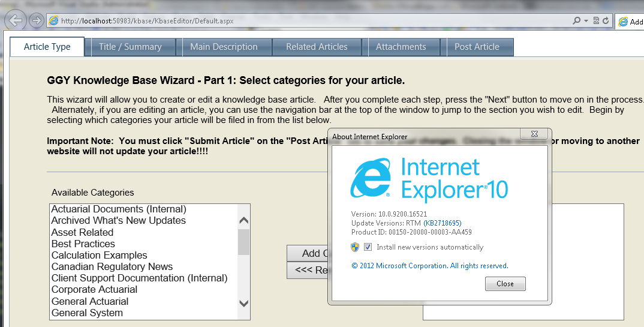The image size is (644, 327).
Task: Open the address bar autocomplete dropdown arrow
Action: click(586, 20)
